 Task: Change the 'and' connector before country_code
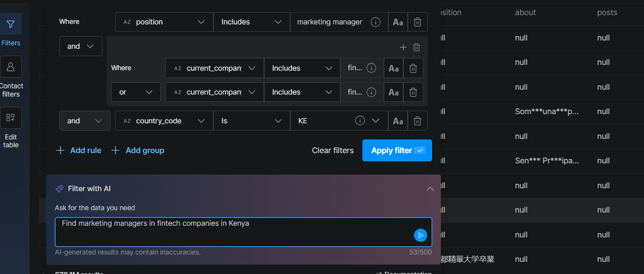tap(85, 121)
